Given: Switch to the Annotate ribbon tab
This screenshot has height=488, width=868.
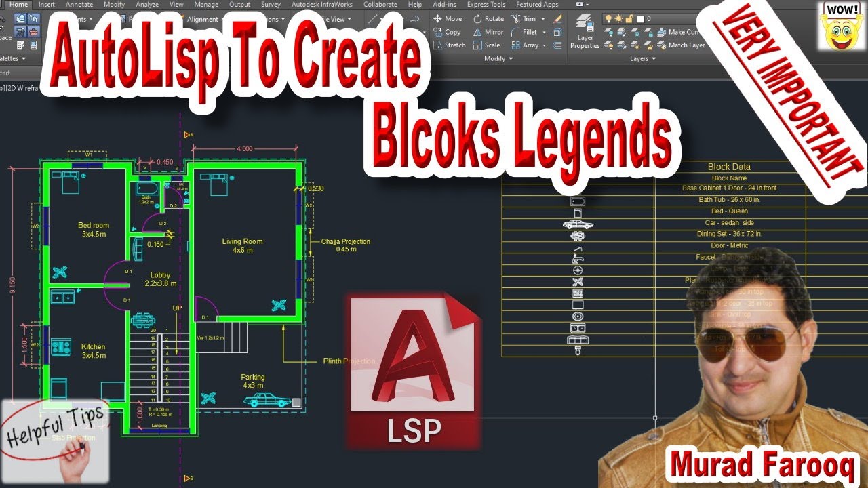Looking at the screenshot, I should (x=79, y=5).
